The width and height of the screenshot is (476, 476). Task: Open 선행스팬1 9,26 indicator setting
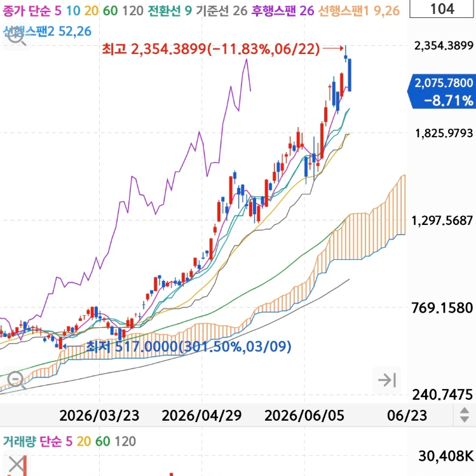(x=359, y=11)
